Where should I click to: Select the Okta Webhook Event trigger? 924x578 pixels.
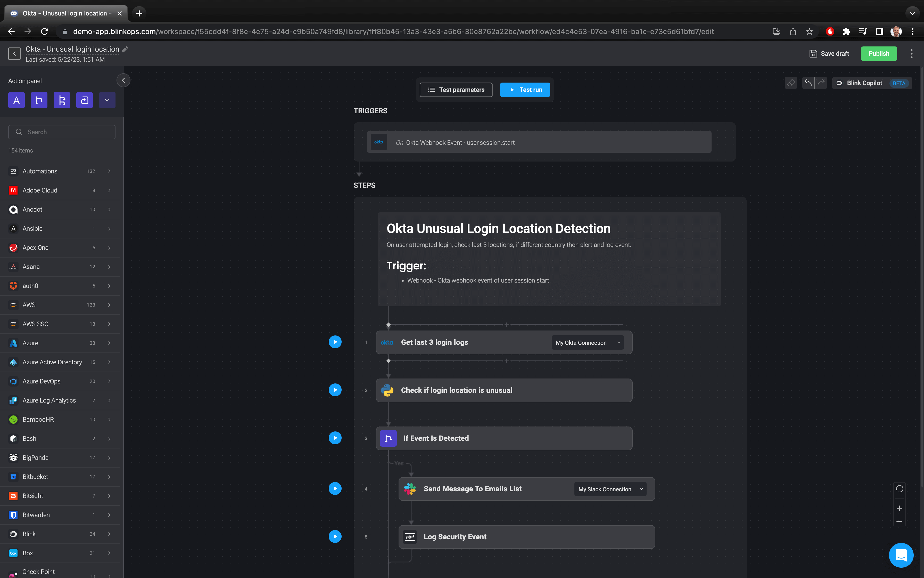[539, 142]
